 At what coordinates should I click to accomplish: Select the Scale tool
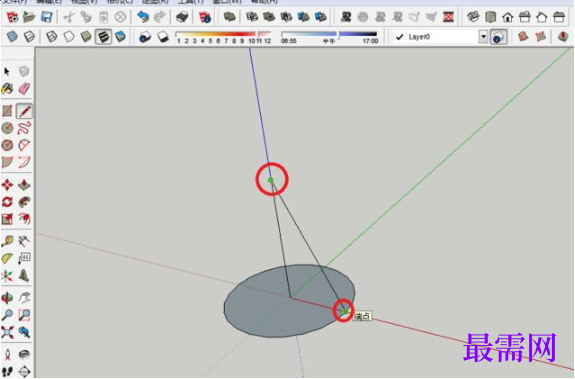click(x=7, y=219)
